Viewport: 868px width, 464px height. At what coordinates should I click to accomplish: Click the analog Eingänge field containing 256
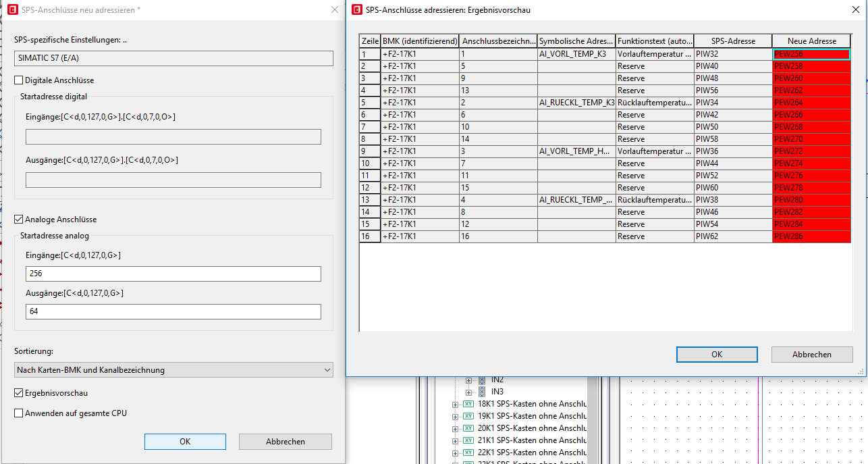pyautogui.click(x=173, y=274)
